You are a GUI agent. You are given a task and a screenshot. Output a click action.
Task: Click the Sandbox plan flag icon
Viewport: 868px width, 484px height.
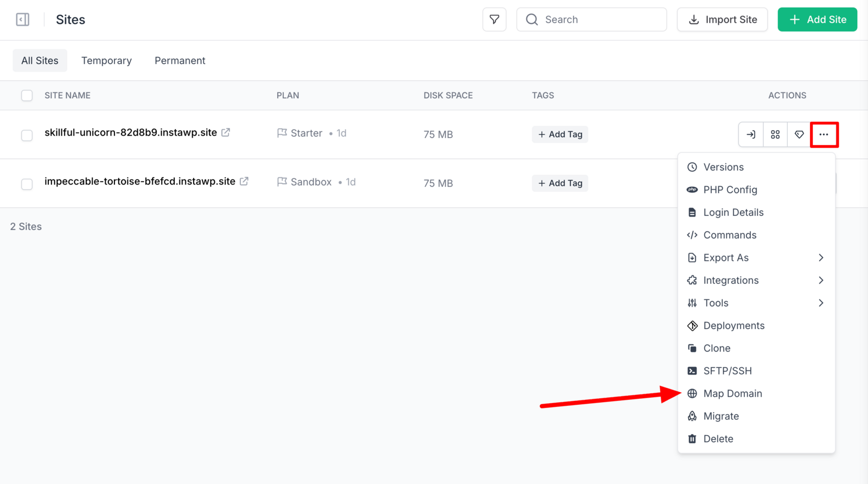pos(282,182)
